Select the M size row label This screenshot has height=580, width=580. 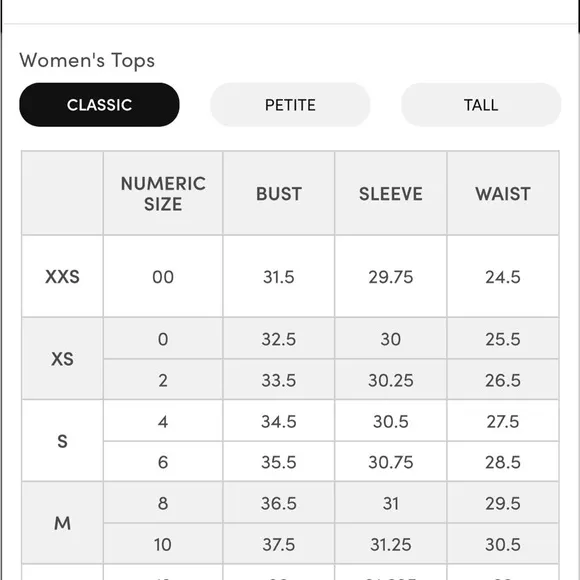click(x=62, y=523)
